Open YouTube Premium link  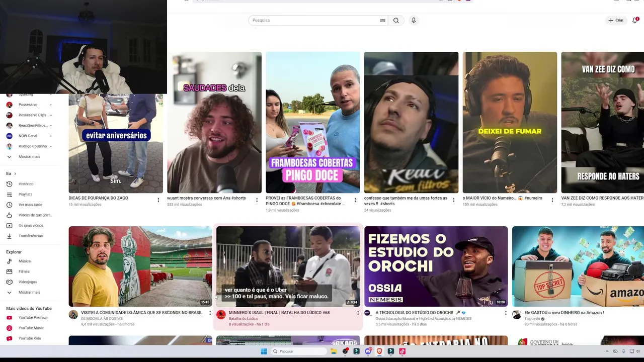[x=33, y=318]
